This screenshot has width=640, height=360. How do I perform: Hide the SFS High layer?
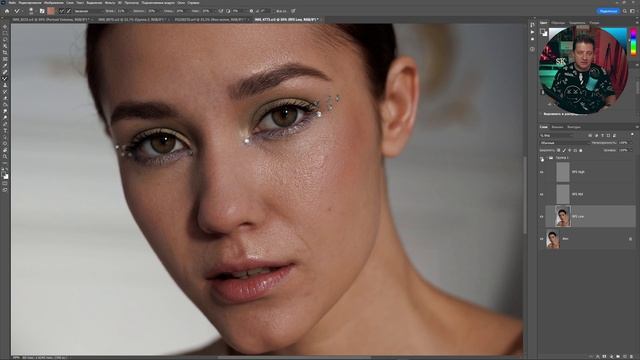tap(542, 172)
